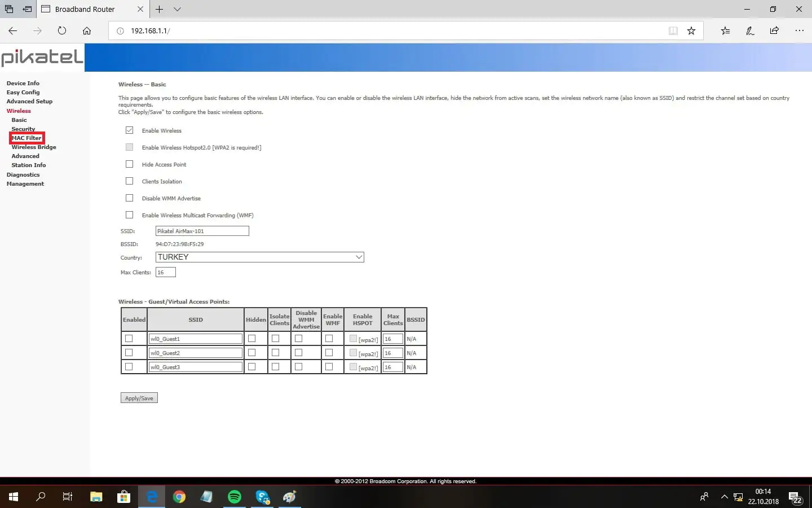Show tab previews chevron
This screenshot has width=812, height=508.
point(177,9)
